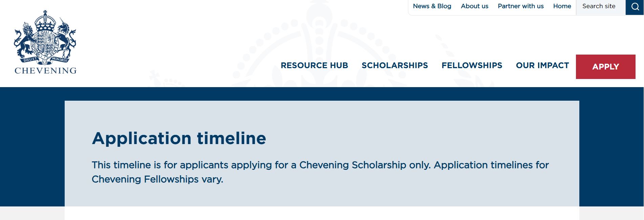This screenshot has width=644, height=220.
Task: Click the CHEVENING wordmark text below crest
Action: [x=45, y=71]
